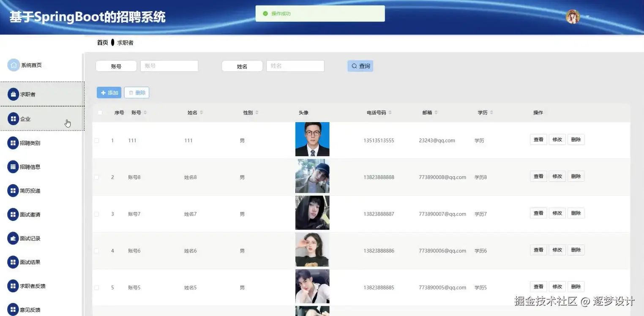Click the briefcase icon beside 求职者
This screenshot has width=644, height=316.
click(x=13, y=94)
